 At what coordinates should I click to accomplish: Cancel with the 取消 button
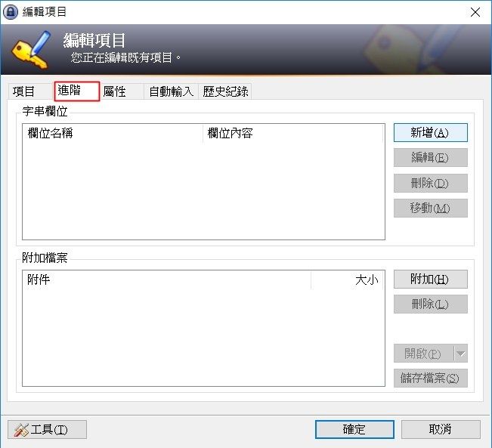click(441, 429)
